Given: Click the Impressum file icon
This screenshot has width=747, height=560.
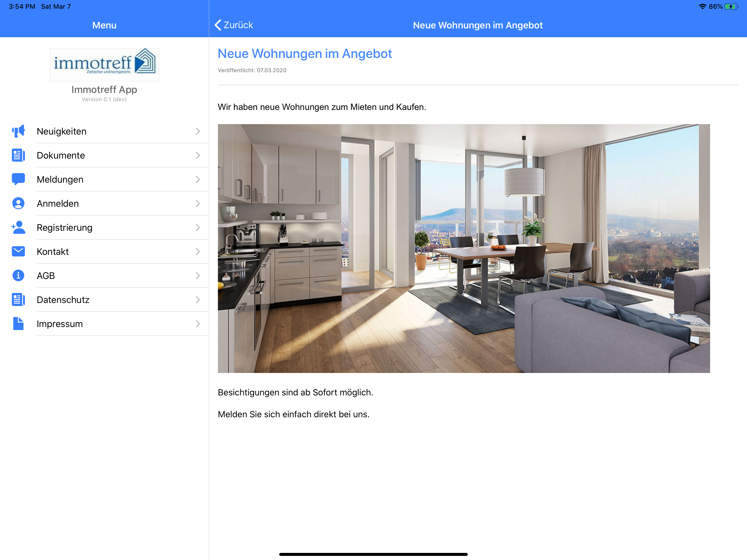Looking at the screenshot, I should [x=18, y=323].
